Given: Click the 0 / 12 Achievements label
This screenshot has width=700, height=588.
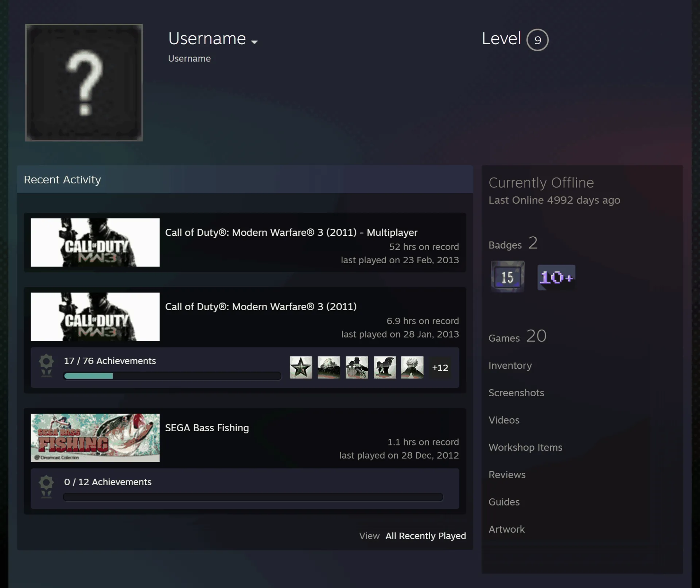Looking at the screenshot, I should tap(108, 482).
